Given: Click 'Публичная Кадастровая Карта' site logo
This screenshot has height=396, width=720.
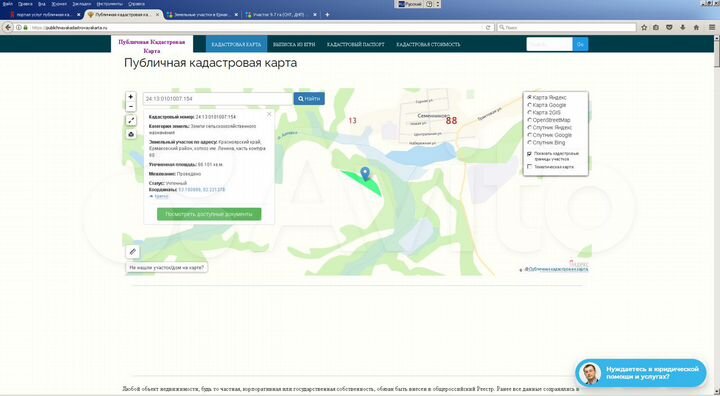Looking at the screenshot, I should point(152,46).
